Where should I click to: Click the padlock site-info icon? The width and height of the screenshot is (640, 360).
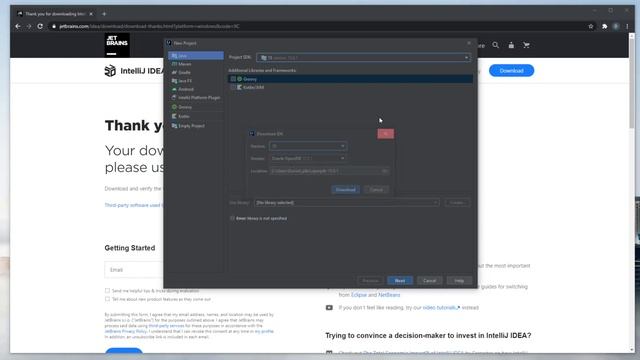[54, 26]
